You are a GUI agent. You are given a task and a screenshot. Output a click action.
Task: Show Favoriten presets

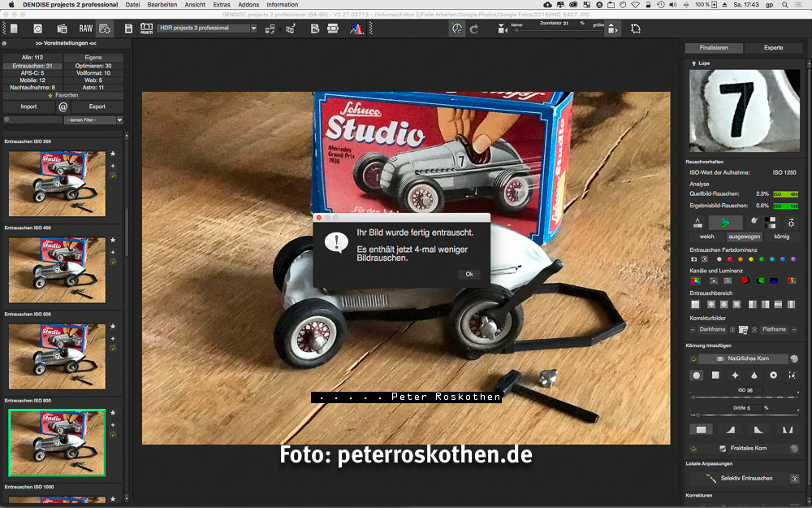(x=63, y=95)
